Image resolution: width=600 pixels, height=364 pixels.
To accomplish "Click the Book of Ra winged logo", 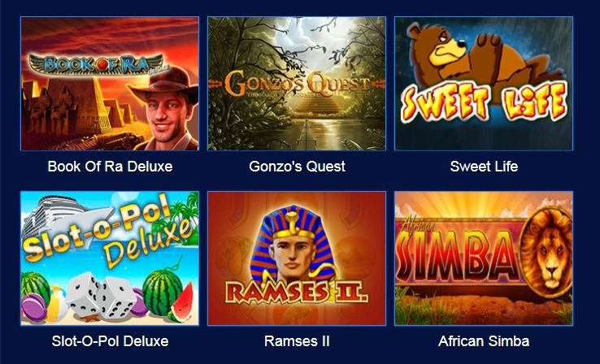I will (x=96, y=64).
